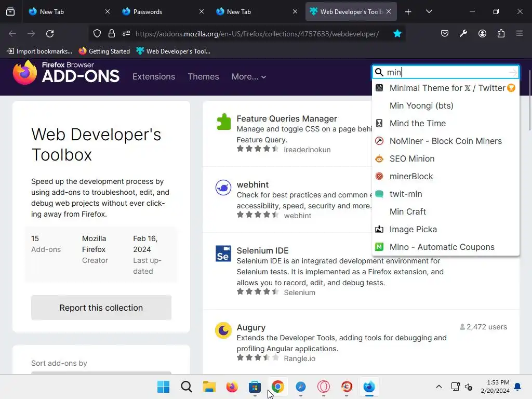Open taskbar Search
The width and height of the screenshot is (532, 399).
[187, 387]
